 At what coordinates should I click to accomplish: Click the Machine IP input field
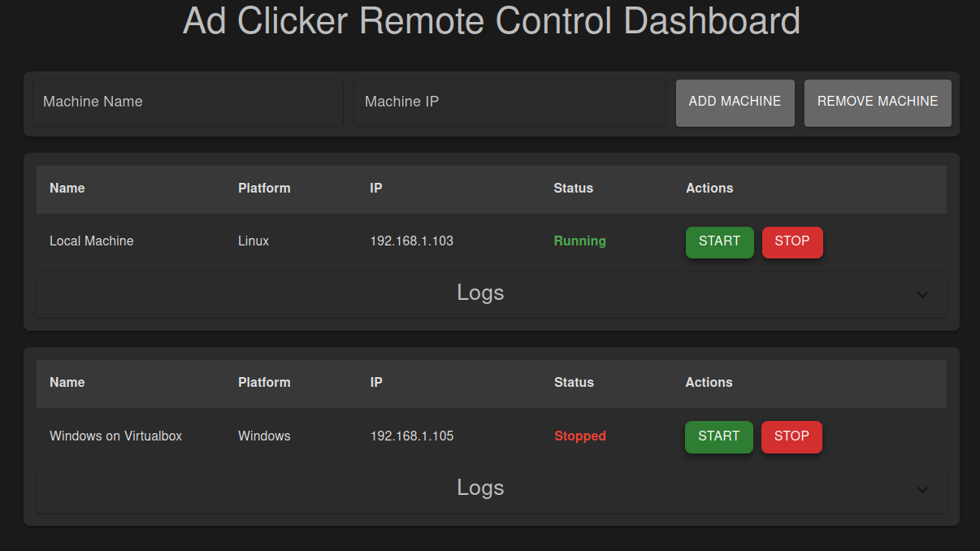coord(510,103)
